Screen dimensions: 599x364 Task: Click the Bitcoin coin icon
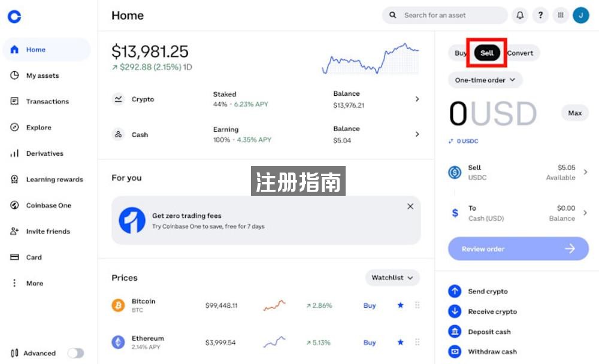click(x=118, y=305)
